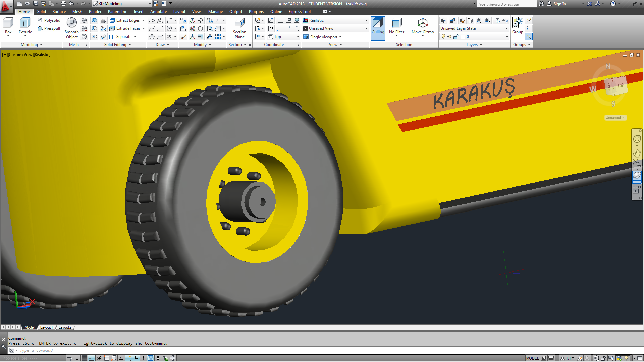The image size is (644, 362).
Task: Click the TOP face of the ViewCube
Action: point(620,86)
